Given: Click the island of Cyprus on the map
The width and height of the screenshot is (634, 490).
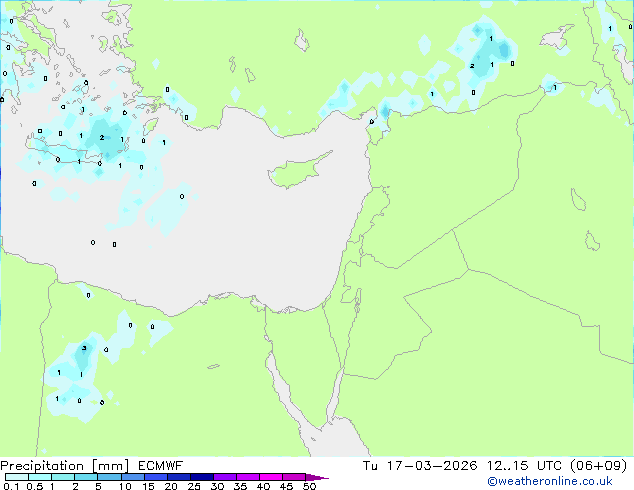Looking at the screenshot, I should (298, 171).
